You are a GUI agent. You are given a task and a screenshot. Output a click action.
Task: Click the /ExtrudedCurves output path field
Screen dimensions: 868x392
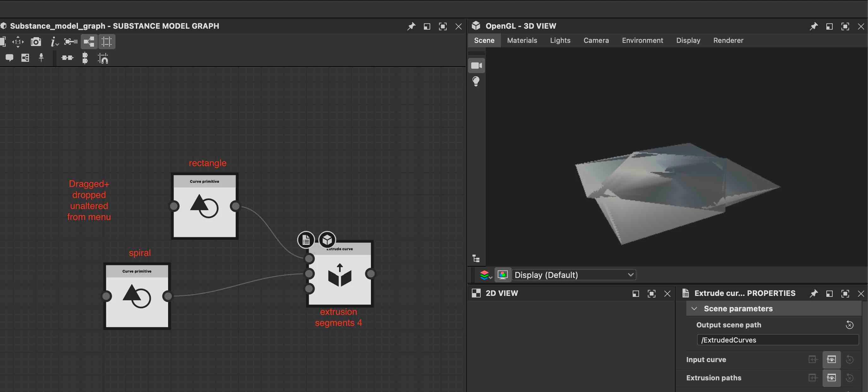pyautogui.click(x=777, y=340)
